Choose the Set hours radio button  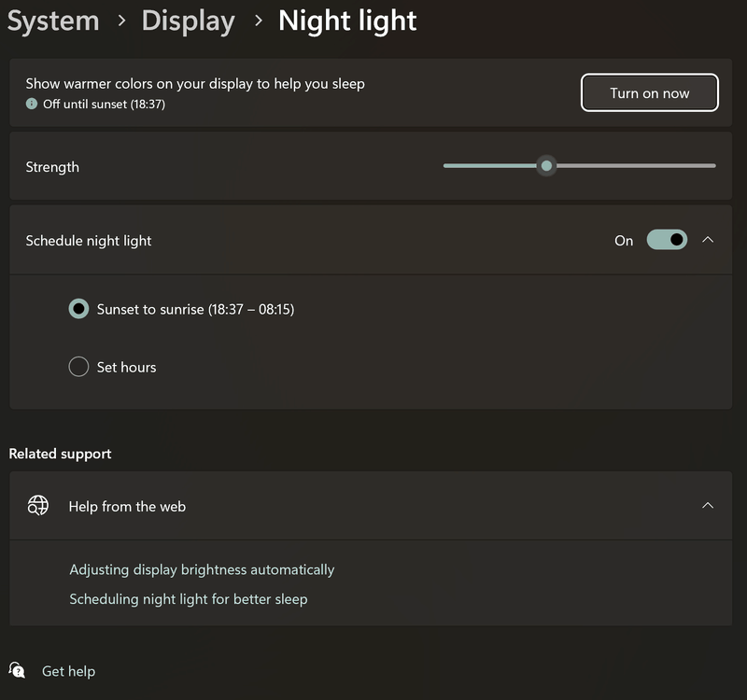coord(79,367)
